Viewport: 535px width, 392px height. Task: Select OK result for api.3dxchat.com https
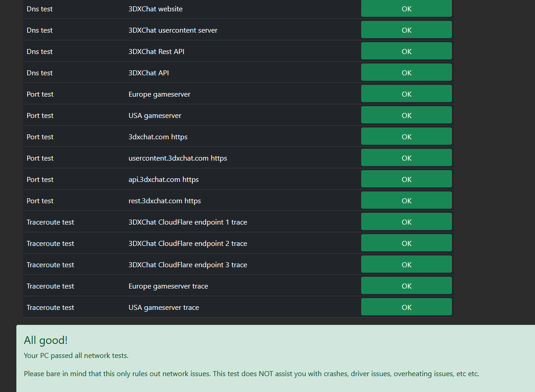click(x=407, y=179)
